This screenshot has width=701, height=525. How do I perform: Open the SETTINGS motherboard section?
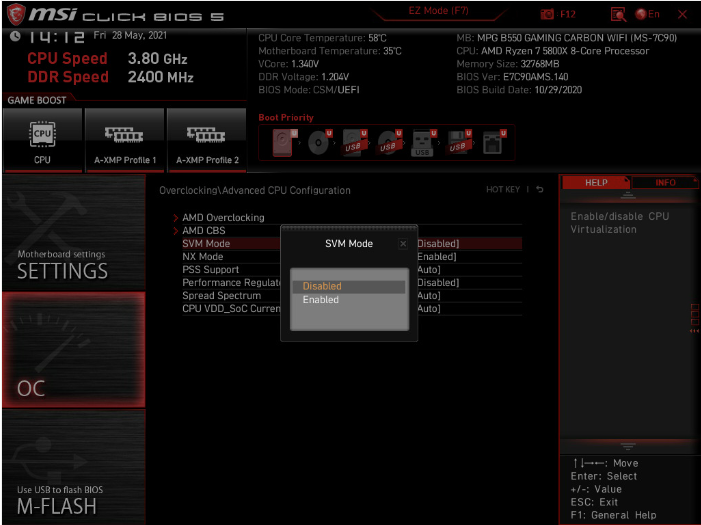click(74, 232)
